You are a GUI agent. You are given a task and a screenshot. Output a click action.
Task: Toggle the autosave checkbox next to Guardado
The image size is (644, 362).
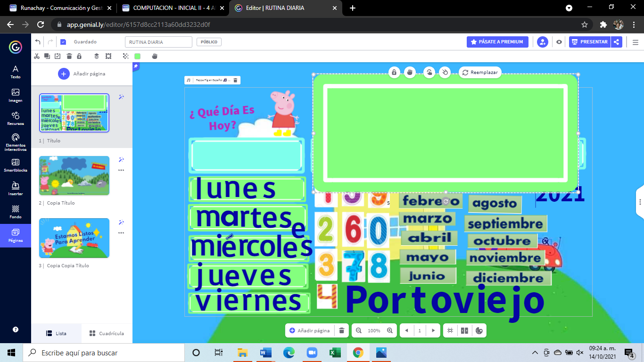click(x=63, y=42)
